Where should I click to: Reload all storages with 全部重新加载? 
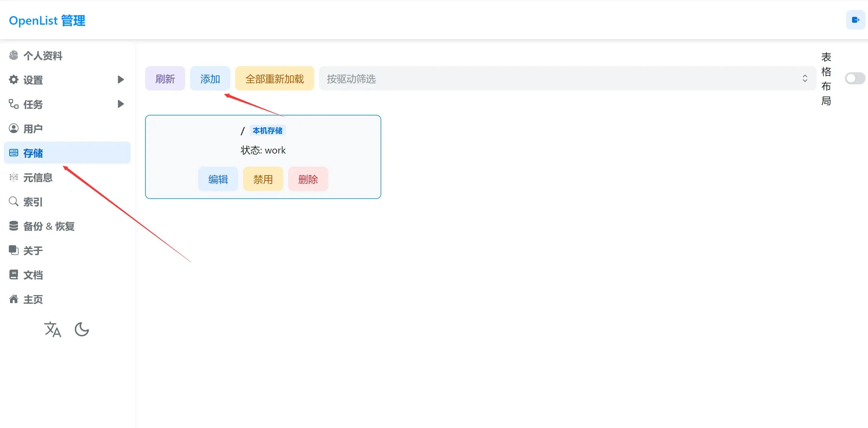point(274,78)
